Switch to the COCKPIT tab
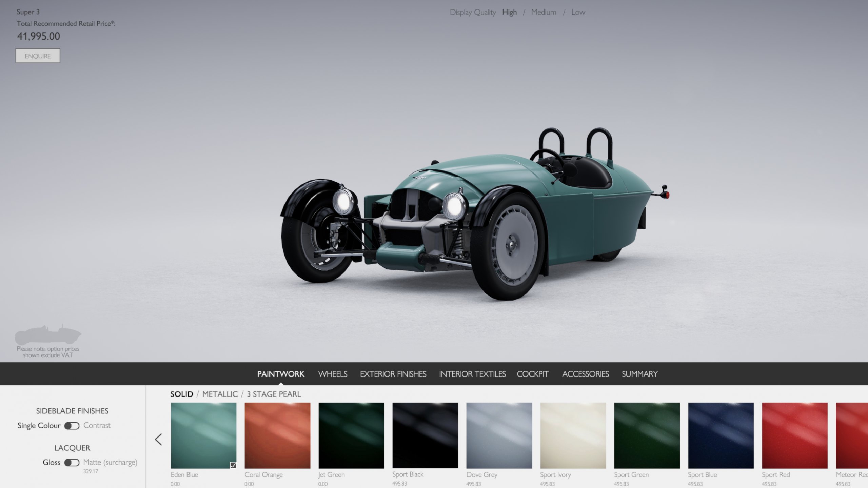This screenshot has width=868, height=488. (533, 374)
